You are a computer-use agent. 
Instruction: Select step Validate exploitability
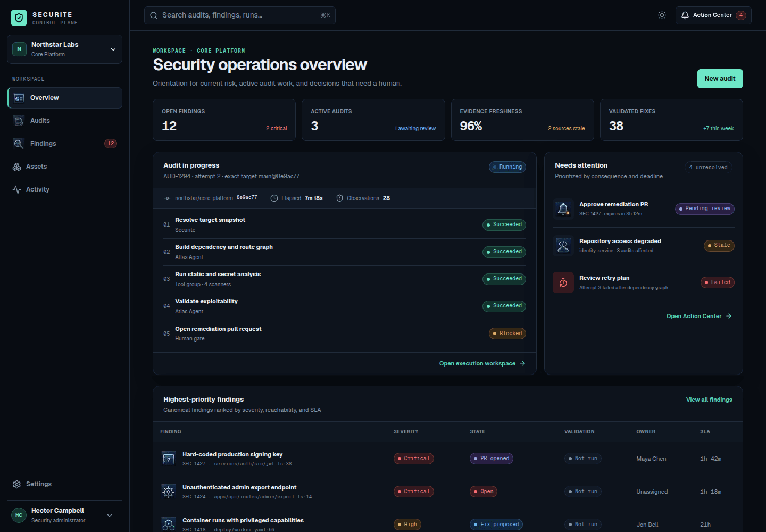345,306
